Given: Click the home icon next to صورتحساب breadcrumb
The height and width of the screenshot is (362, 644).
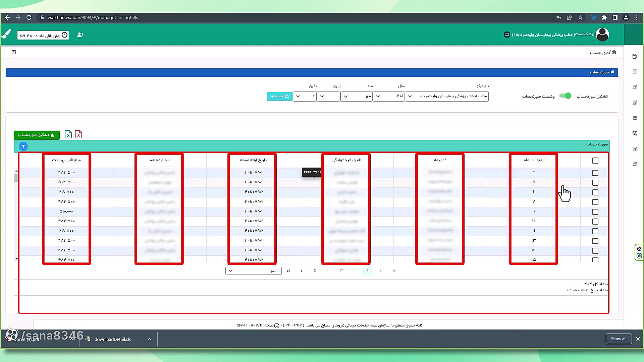Looking at the screenshot, I should click(x=614, y=52).
